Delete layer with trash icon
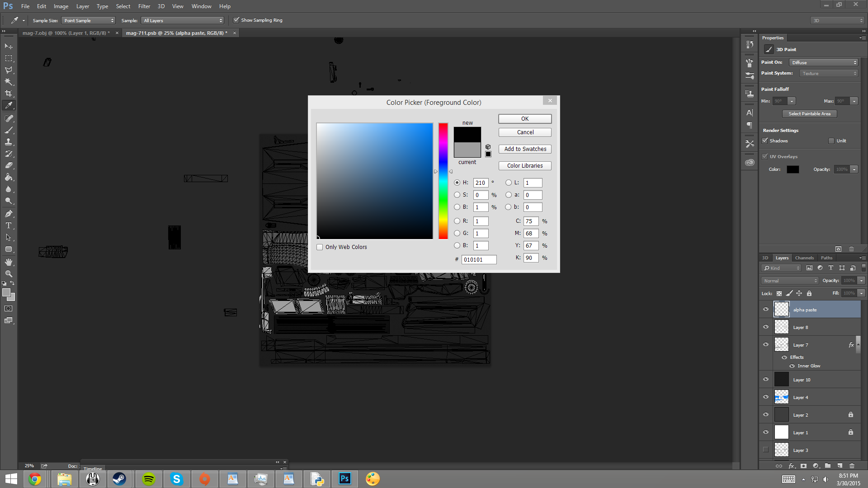This screenshot has height=488, width=868. click(852, 465)
